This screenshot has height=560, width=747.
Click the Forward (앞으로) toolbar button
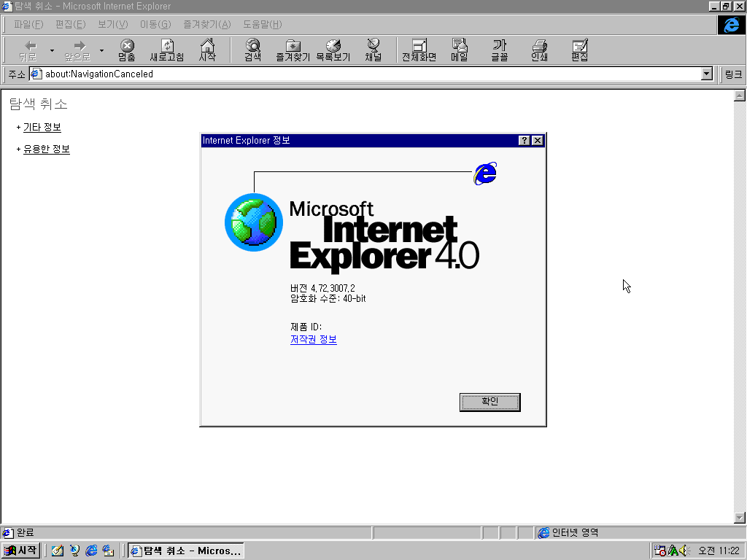point(77,50)
